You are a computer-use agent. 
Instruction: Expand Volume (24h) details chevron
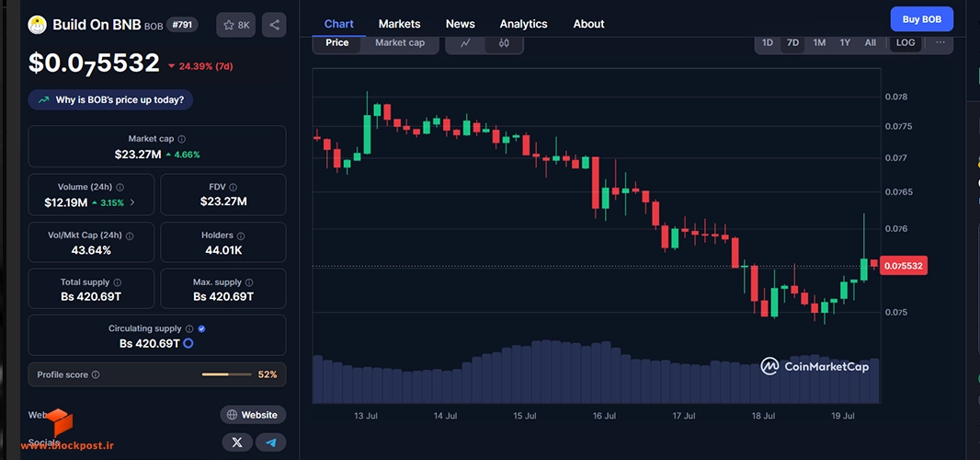(131, 202)
